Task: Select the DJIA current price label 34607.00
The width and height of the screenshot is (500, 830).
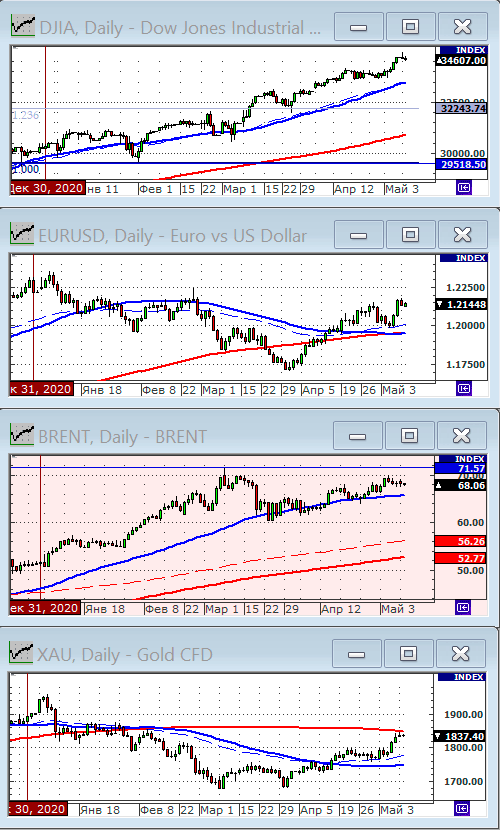Action: (x=461, y=60)
